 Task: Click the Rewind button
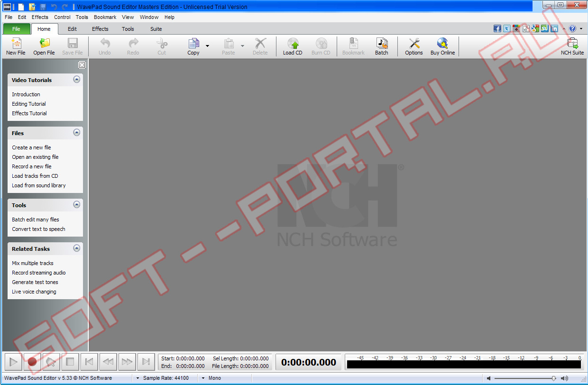pos(108,362)
